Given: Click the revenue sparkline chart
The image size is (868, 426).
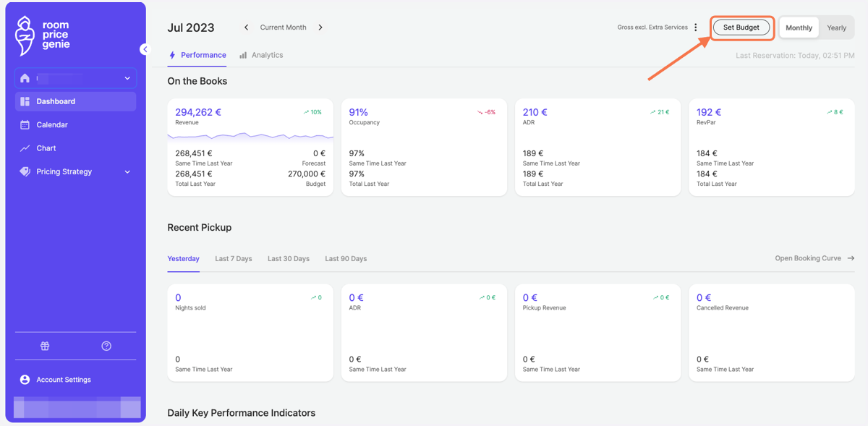Looking at the screenshot, I should tap(250, 135).
